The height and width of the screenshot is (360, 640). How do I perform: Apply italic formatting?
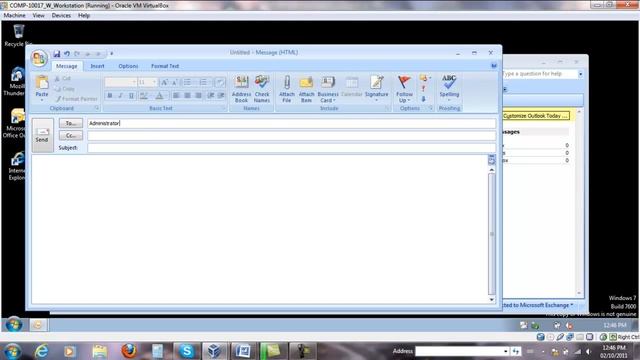point(120,95)
